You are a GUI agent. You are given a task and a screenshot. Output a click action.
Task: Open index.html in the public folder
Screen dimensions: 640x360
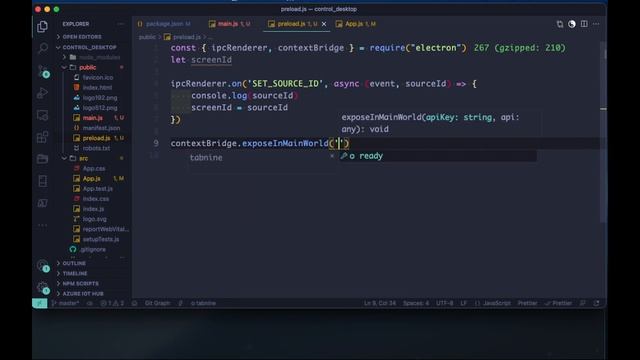pos(97,88)
